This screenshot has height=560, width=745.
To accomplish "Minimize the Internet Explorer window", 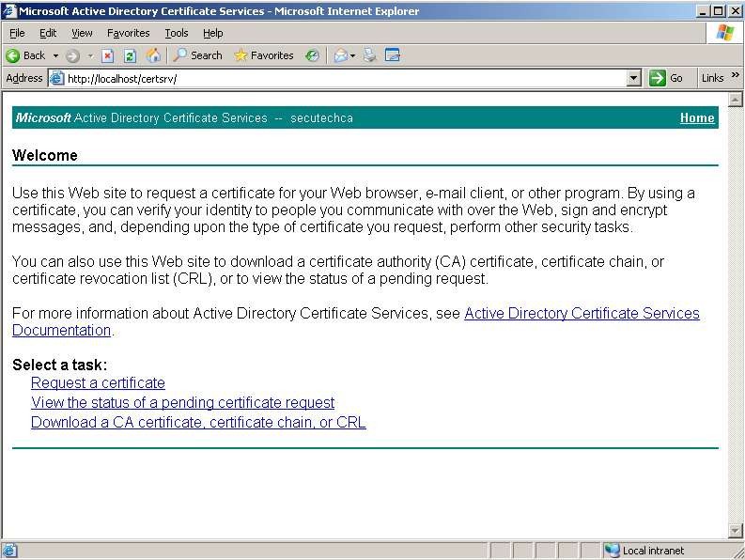I will 705,10.
